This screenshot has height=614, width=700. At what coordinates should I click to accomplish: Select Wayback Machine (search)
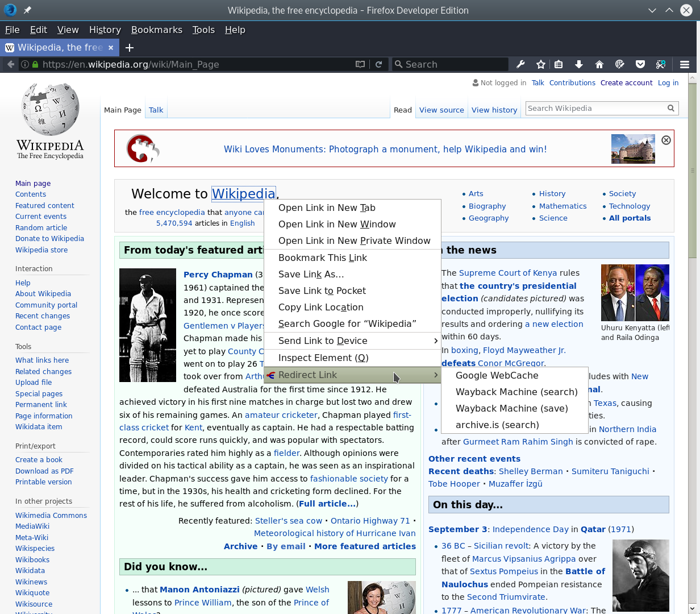tap(514, 392)
